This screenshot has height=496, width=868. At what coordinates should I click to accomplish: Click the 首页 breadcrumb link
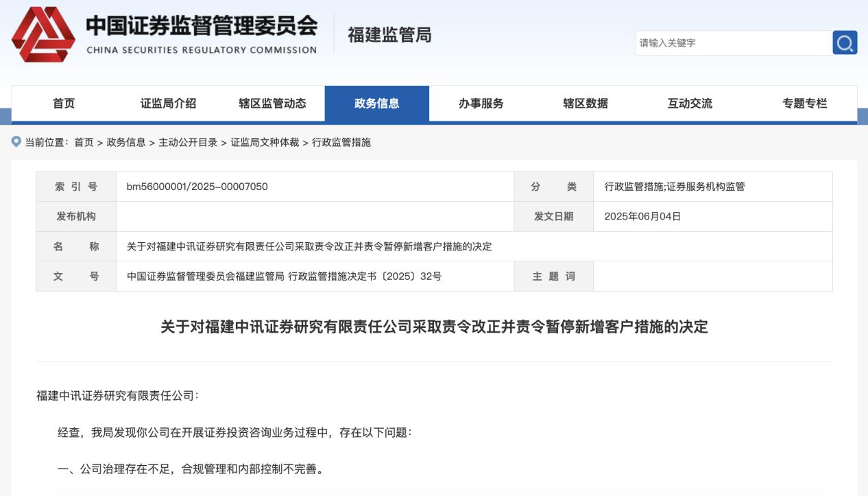84,142
